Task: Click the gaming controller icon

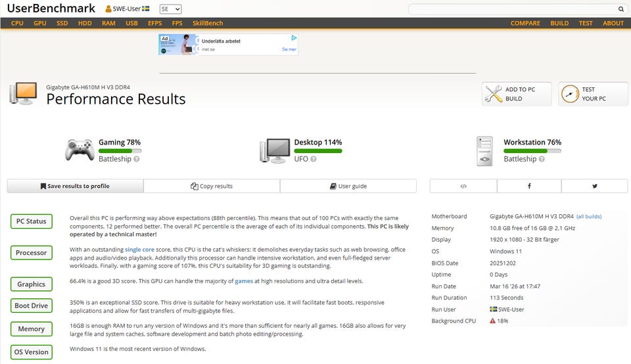Action: click(x=80, y=150)
